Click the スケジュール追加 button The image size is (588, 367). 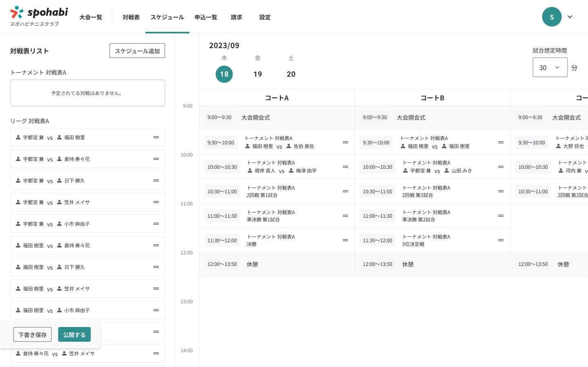137,51
